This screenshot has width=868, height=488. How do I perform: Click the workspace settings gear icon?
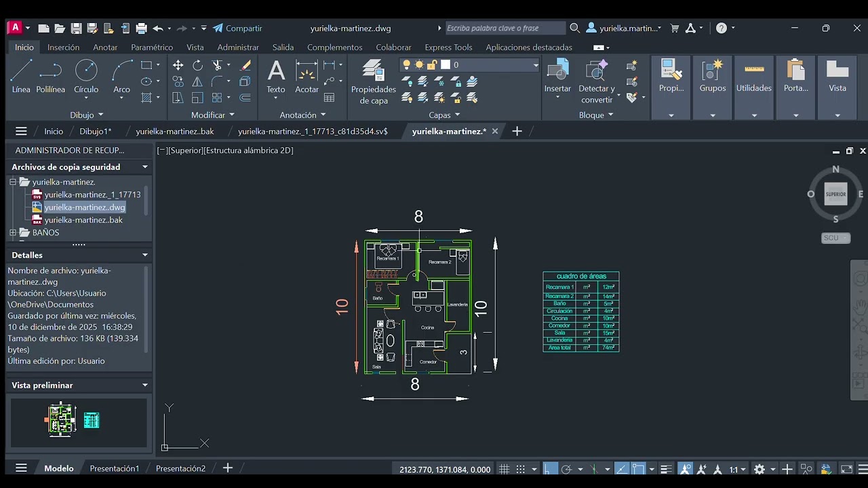pos(759,469)
